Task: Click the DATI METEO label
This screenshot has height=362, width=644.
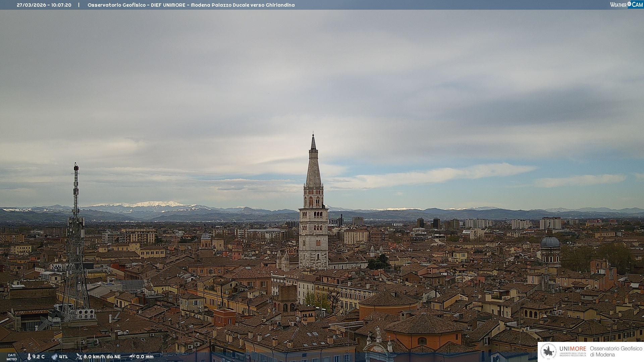Action: 12,357
